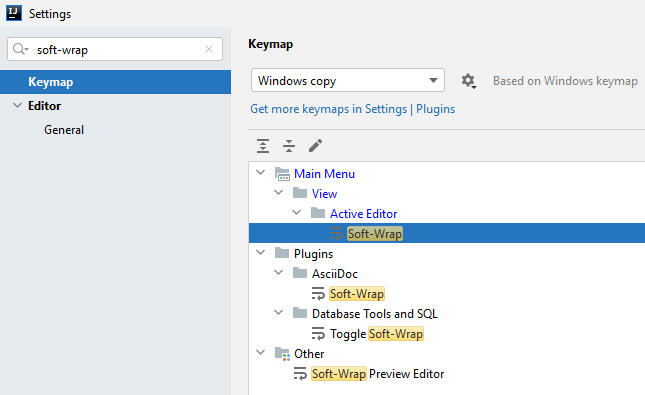Clear the soft-wrap search text
Screen dimensions: 645x395
(209, 49)
